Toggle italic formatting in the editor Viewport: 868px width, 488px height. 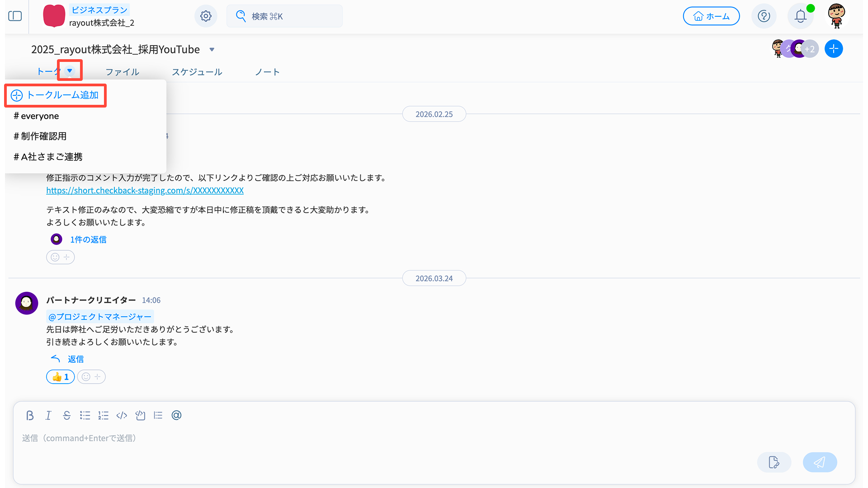pyautogui.click(x=48, y=415)
